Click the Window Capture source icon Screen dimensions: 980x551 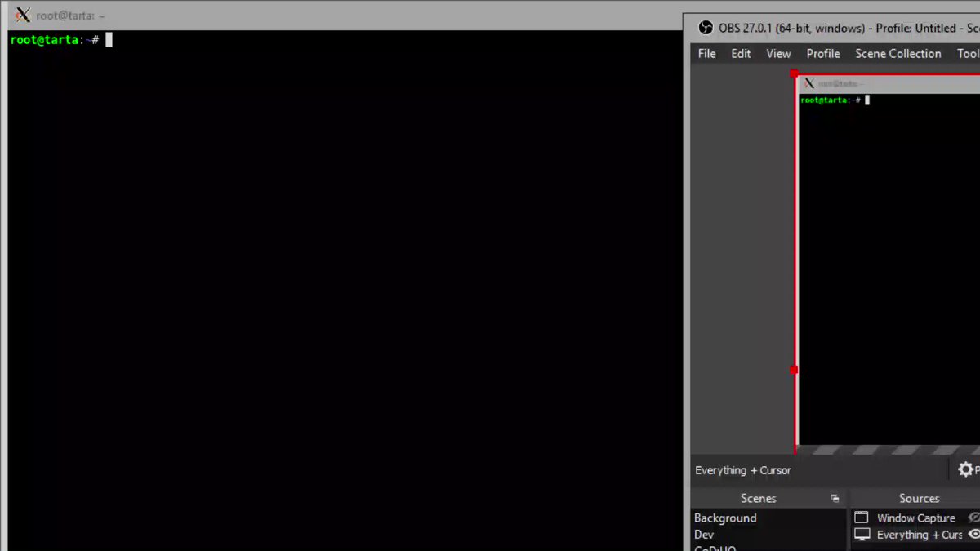(x=862, y=518)
